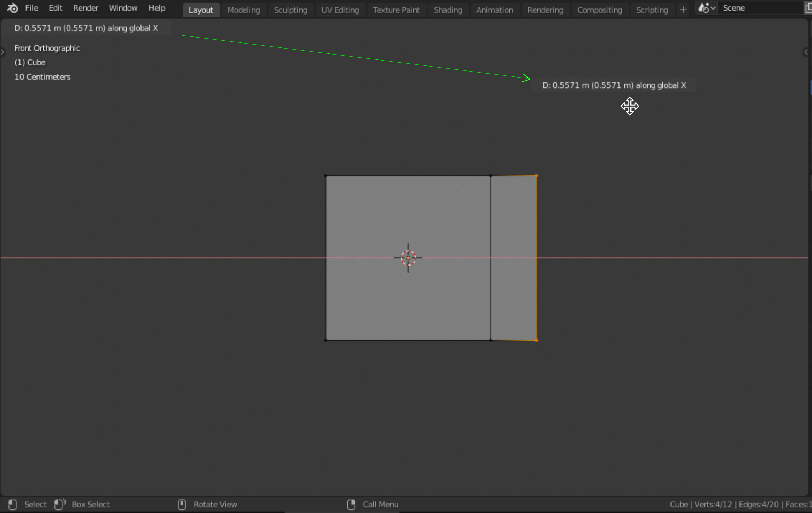This screenshot has width=812, height=513.
Task: Click the Blender logo icon
Action: pos(12,8)
